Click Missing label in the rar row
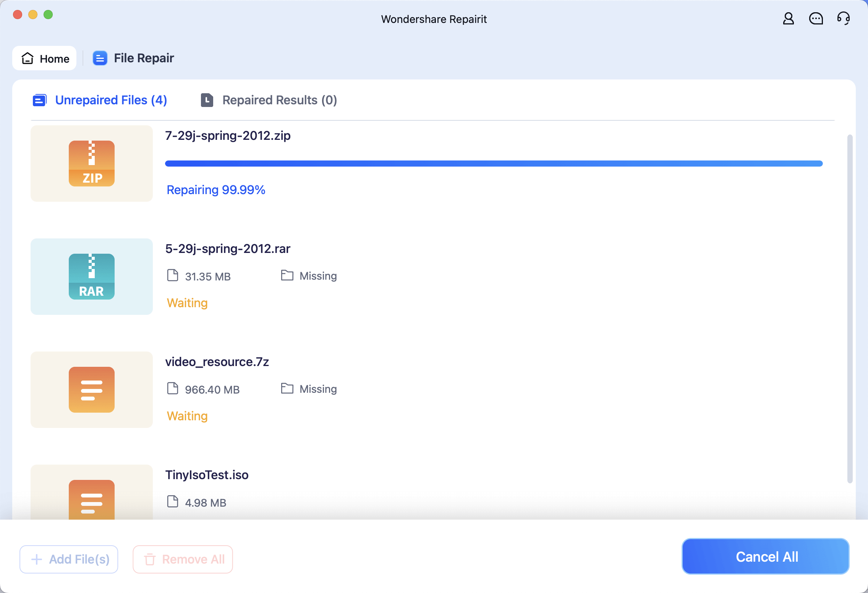 [318, 276]
